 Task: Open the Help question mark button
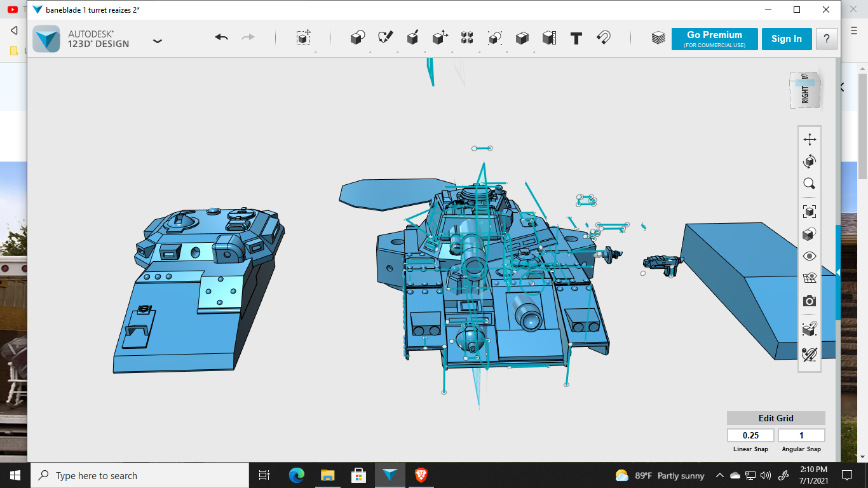click(x=827, y=39)
